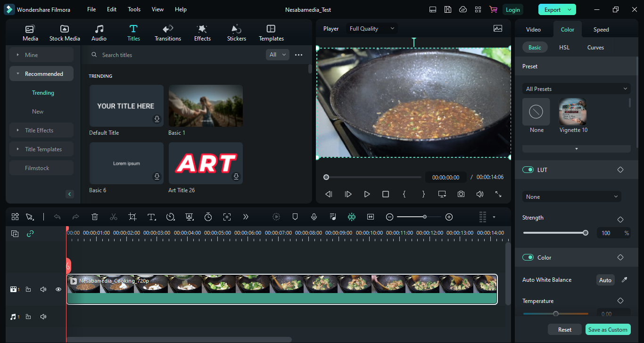644x343 pixels.
Task: Hide video track with eye icon
Action: 58,289
